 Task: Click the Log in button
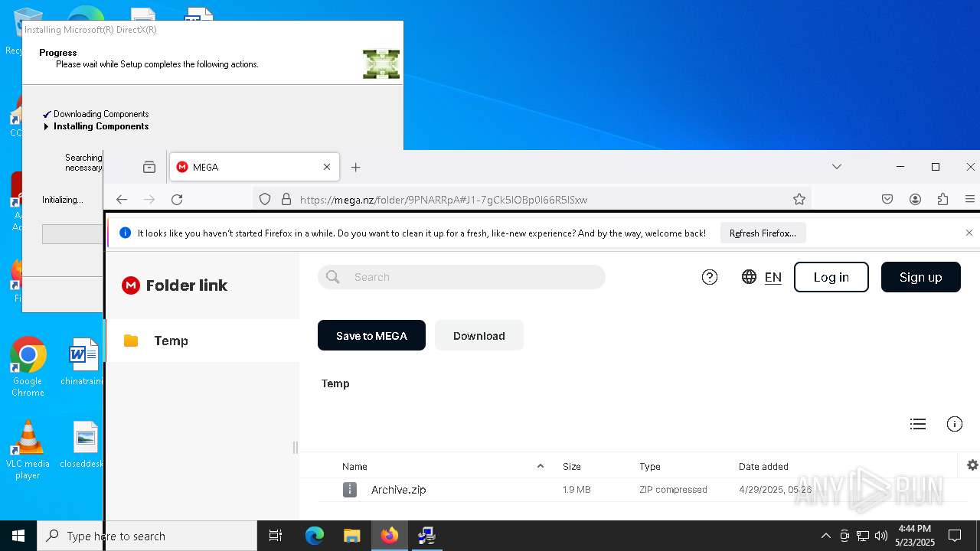coord(831,277)
